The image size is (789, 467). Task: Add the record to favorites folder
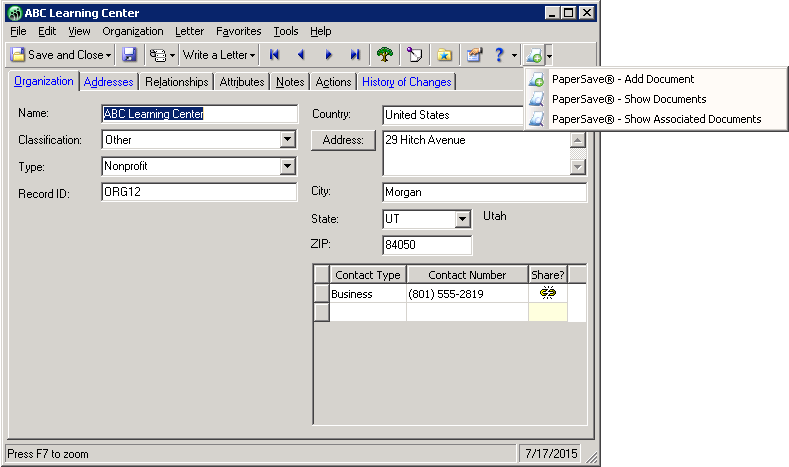point(444,55)
